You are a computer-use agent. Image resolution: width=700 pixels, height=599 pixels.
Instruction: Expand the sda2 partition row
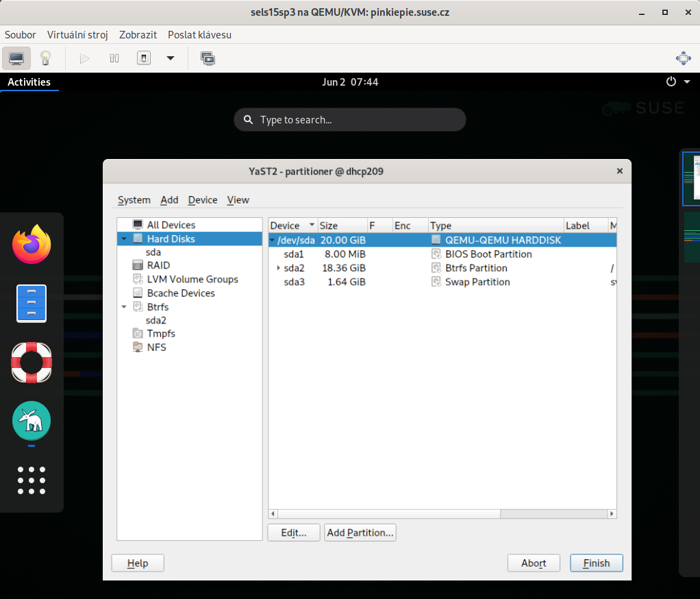[x=278, y=268]
